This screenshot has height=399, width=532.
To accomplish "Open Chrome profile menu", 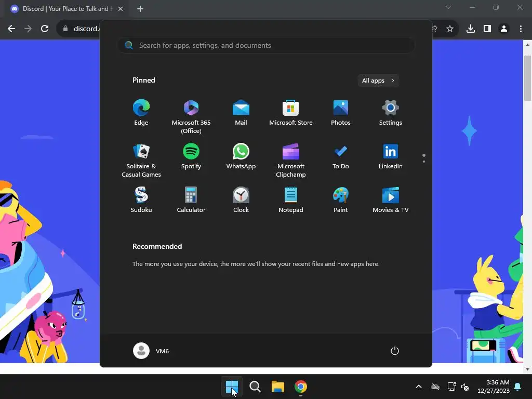I will click(x=504, y=29).
